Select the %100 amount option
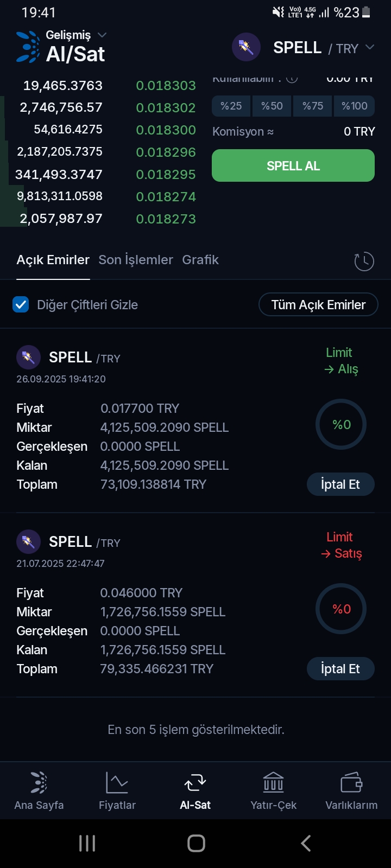 354,106
